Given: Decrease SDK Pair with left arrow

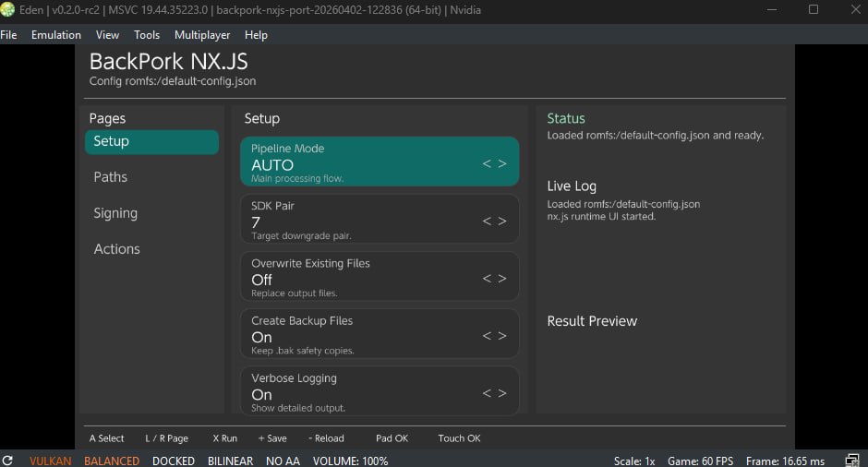Looking at the screenshot, I should [x=487, y=222].
